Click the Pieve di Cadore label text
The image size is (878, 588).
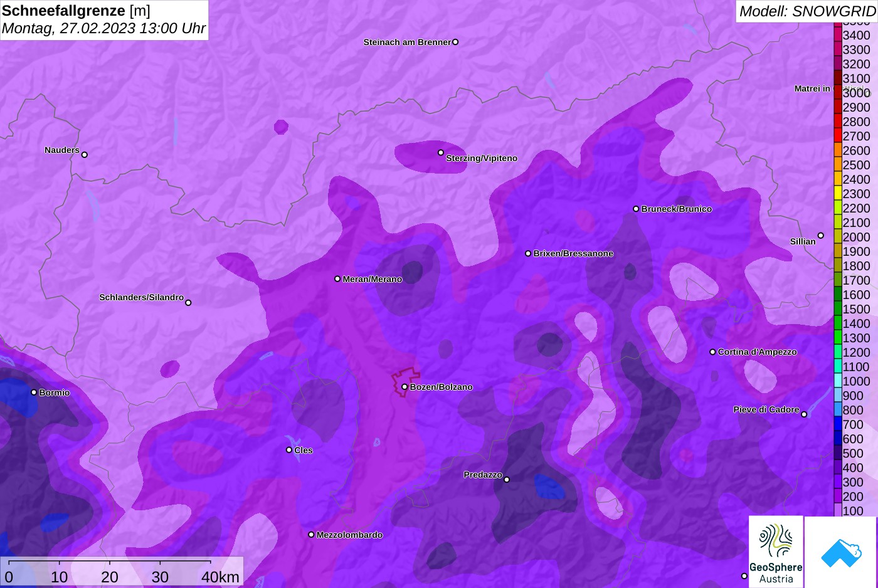click(766, 409)
